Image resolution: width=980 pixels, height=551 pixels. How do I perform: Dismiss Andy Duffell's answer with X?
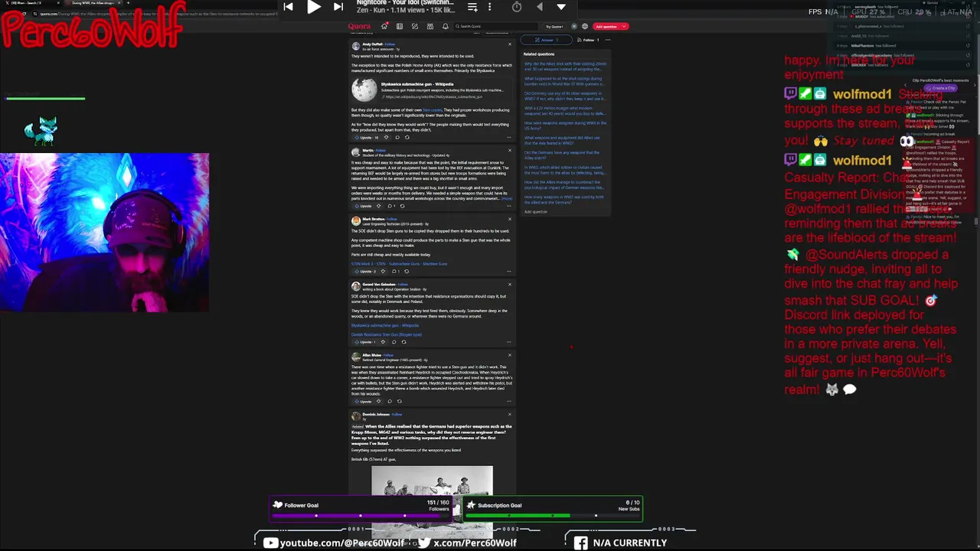[510, 44]
